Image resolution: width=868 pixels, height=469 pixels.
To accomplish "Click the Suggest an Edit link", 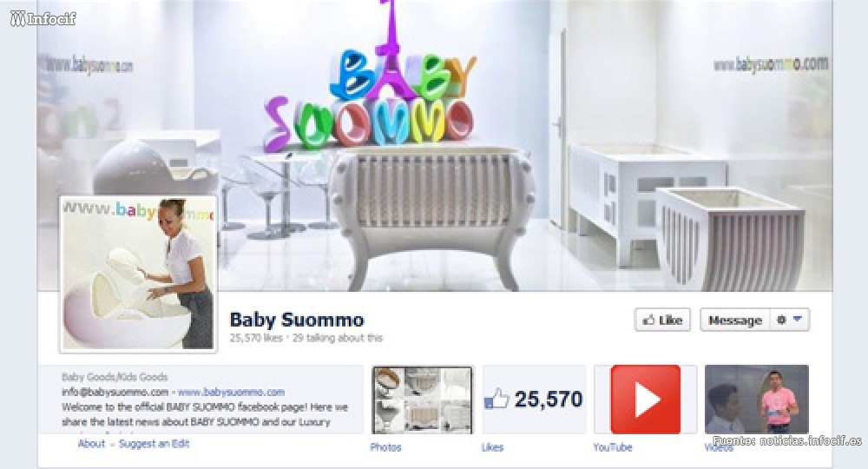I will [154, 444].
